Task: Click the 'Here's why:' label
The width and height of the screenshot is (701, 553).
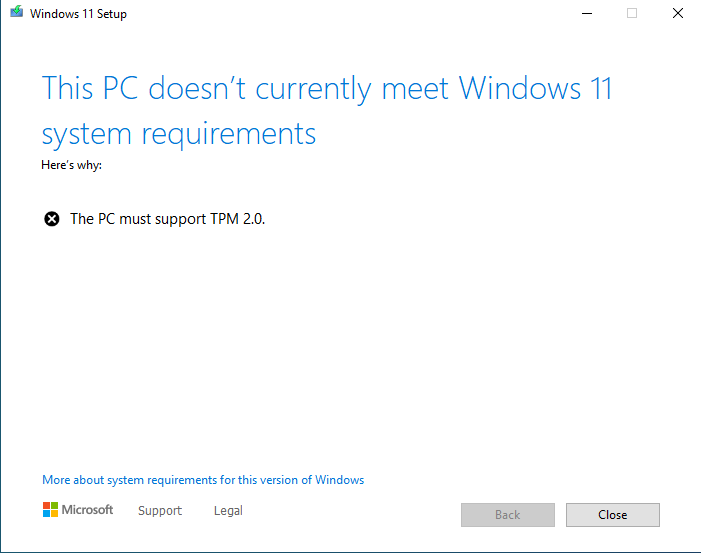Action: [72, 165]
